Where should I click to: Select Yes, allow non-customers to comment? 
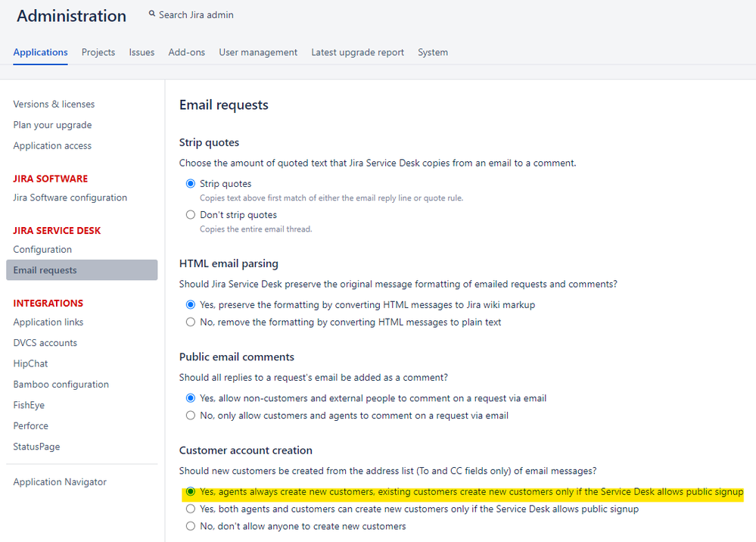[x=191, y=398]
